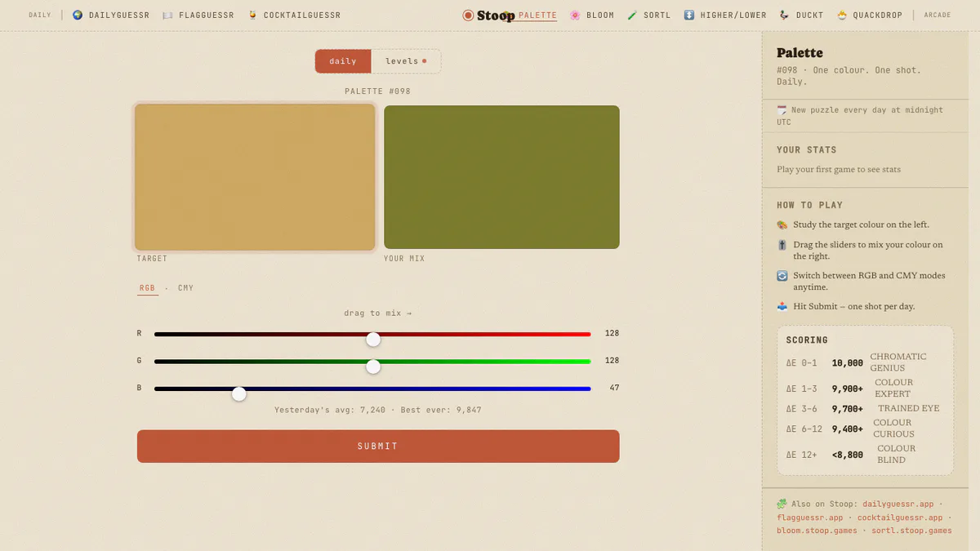Click the Stoop logo
The image size is (980, 551).
(488, 15)
